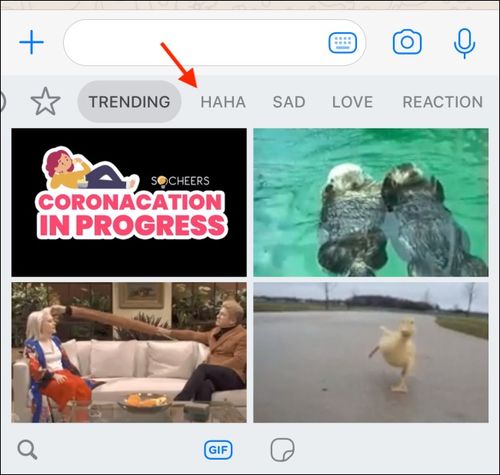Select the HAHA category tab
Viewport: 500px width, 475px height.
coord(223,102)
